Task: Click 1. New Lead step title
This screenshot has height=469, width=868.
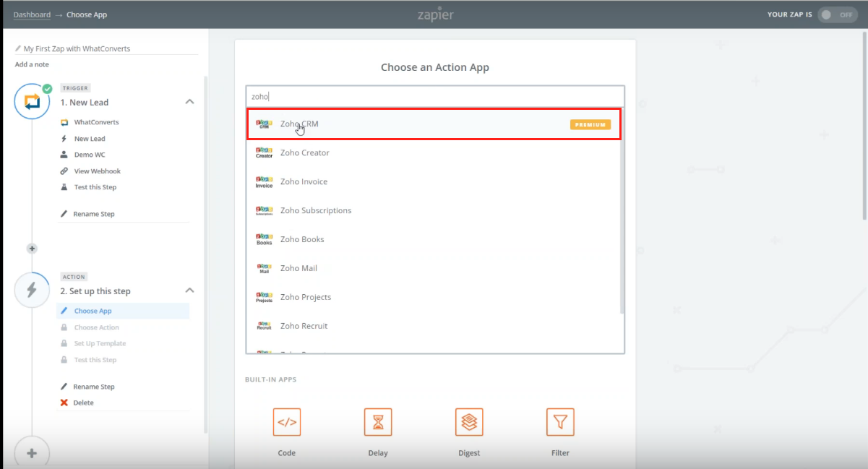Action: point(85,103)
